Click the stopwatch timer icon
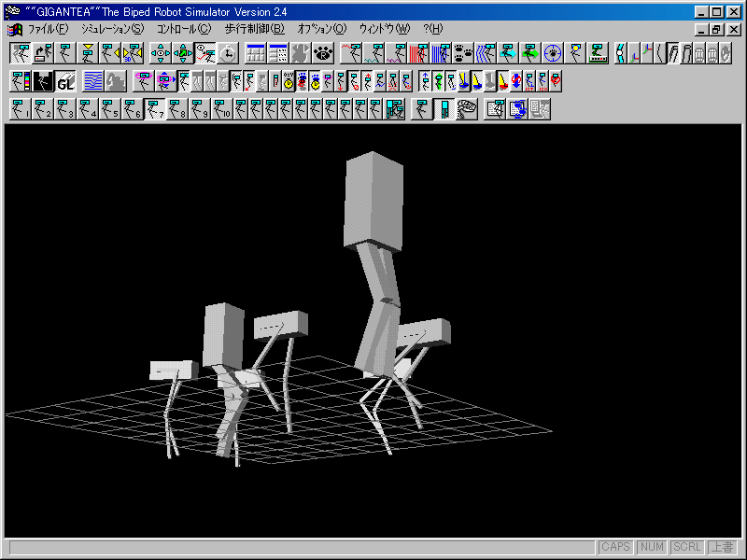The height and width of the screenshot is (560, 747). coord(229,53)
